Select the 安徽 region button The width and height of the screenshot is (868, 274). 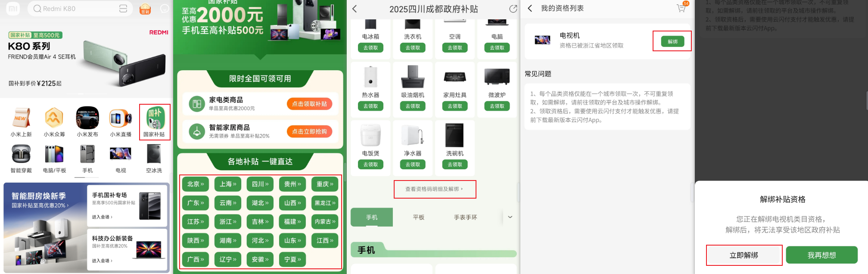pos(260,259)
